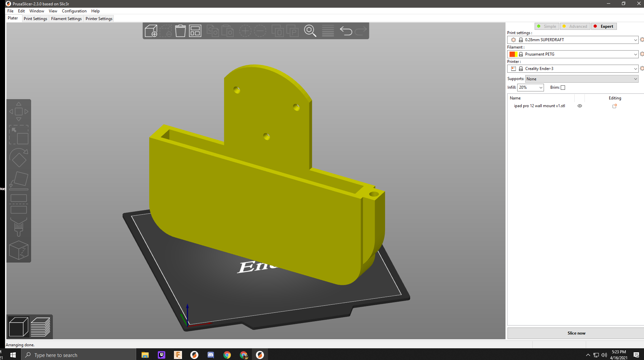Click the gear icon beside Print settings
The height and width of the screenshot is (360, 644).
(642, 40)
